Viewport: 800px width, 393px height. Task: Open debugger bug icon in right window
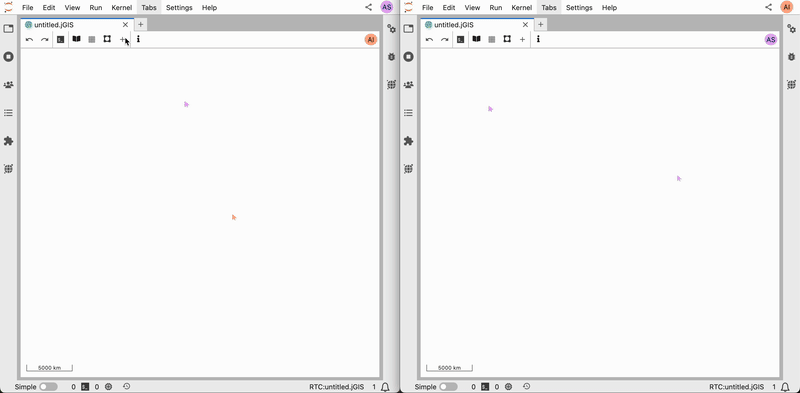[791, 57]
